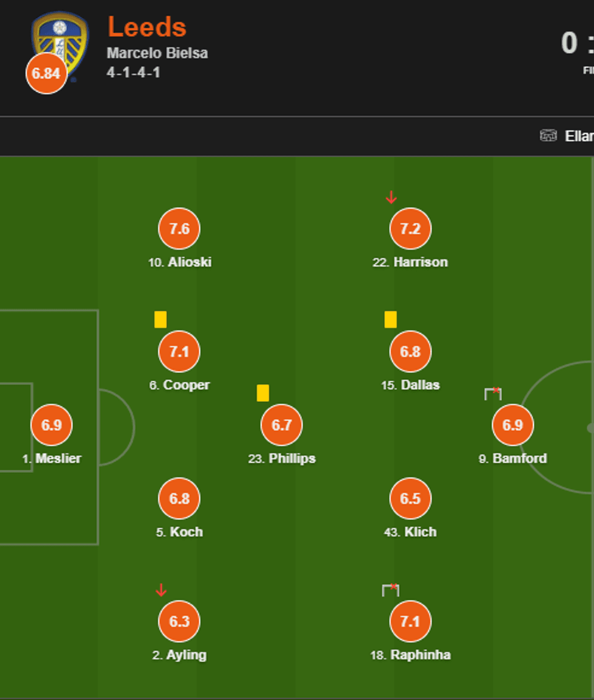Click Ayling's red substitution arrow

tap(161, 589)
